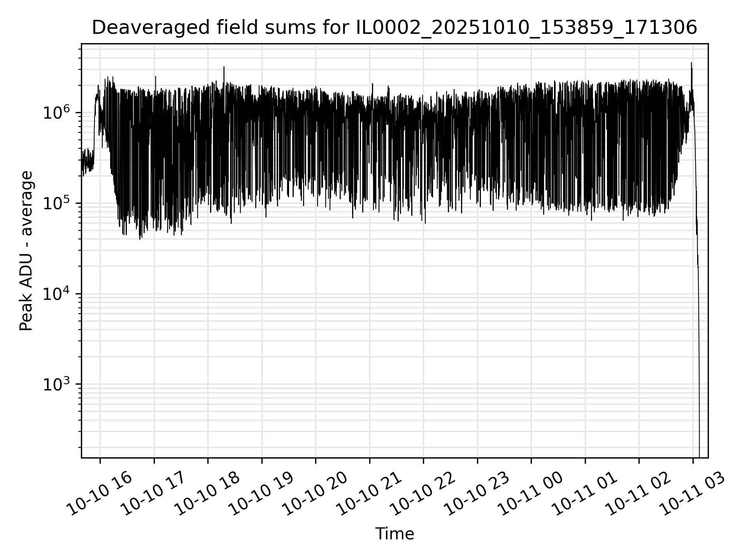Click the '10-10 17' x-axis tick label
Image resolution: width=747 pixels, height=560 pixels.
(153, 493)
